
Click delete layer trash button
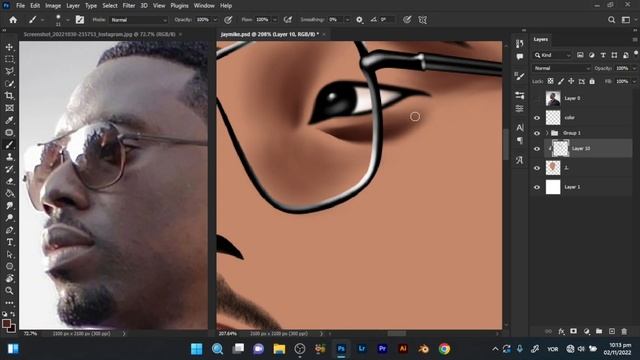tap(624, 331)
